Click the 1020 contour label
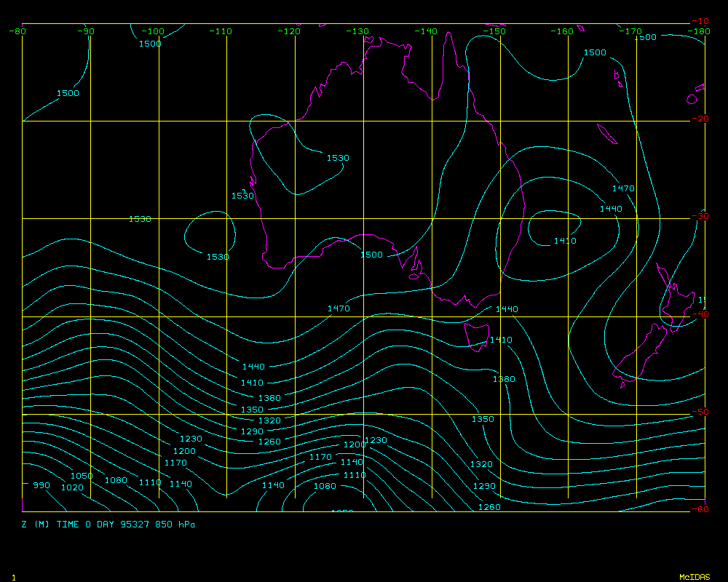Screen dimensions: 728x582 tap(72, 487)
